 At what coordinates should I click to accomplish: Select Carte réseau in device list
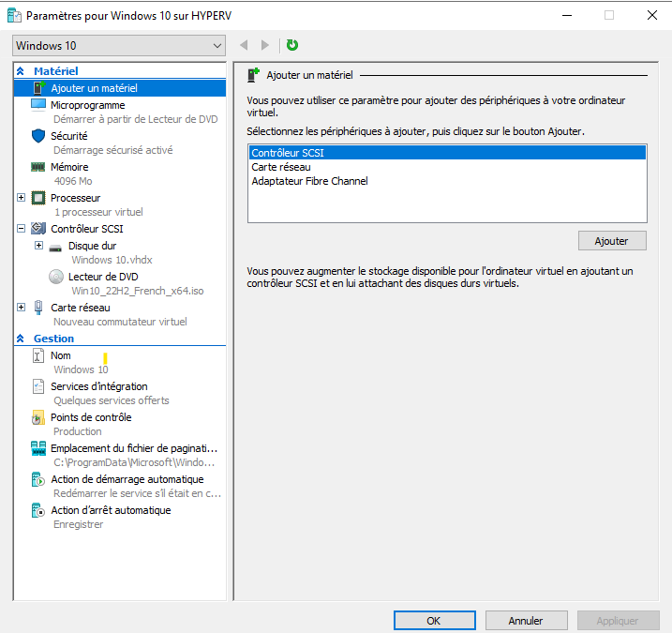[x=281, y=167]
